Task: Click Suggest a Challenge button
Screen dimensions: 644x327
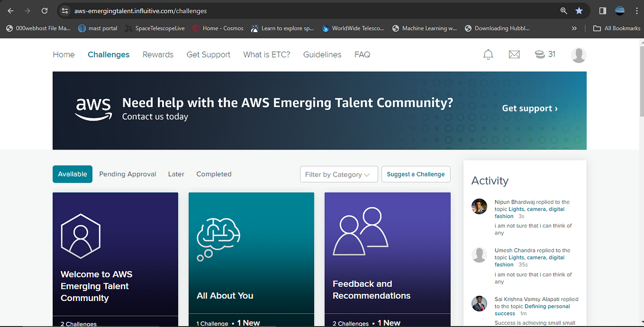Action: point(416,174)
